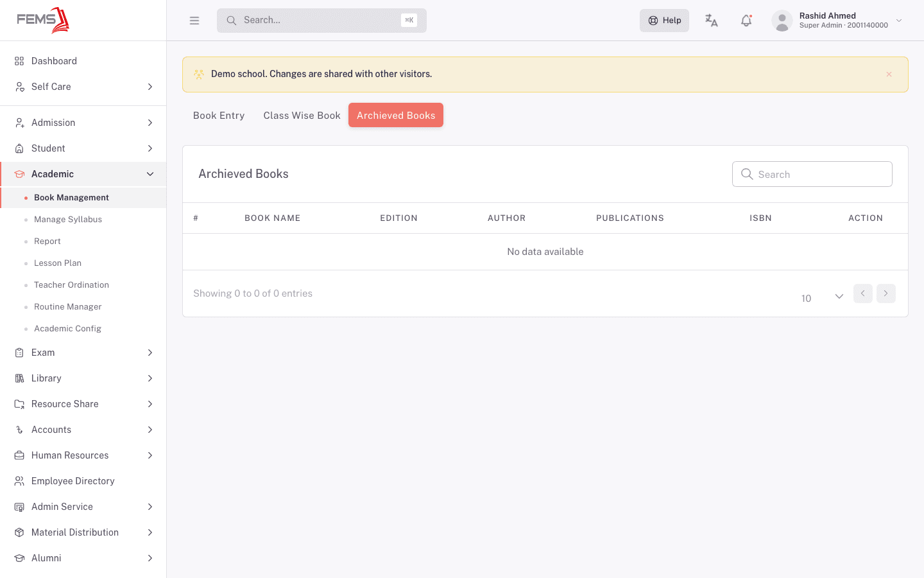Click the Library books icon
Image resolution: width=924 pixels, height=578 pixels.
tap(19, 378)
